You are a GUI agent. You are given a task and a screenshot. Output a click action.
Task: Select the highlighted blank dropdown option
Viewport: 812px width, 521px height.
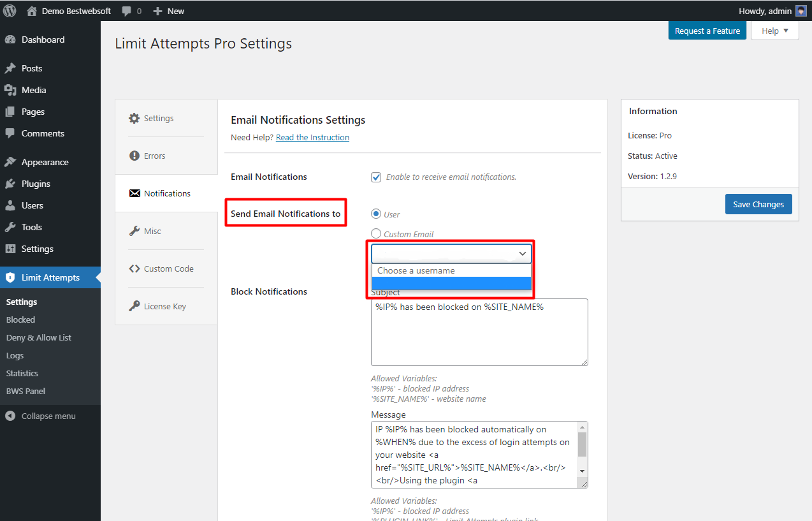[451, 283]
